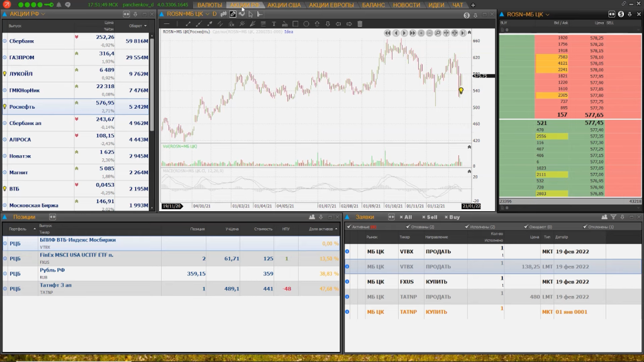The height and width of the screenshot is (362, 644).
Task: Click the lightbulb idea marker on chart
Action: point(461,91)
